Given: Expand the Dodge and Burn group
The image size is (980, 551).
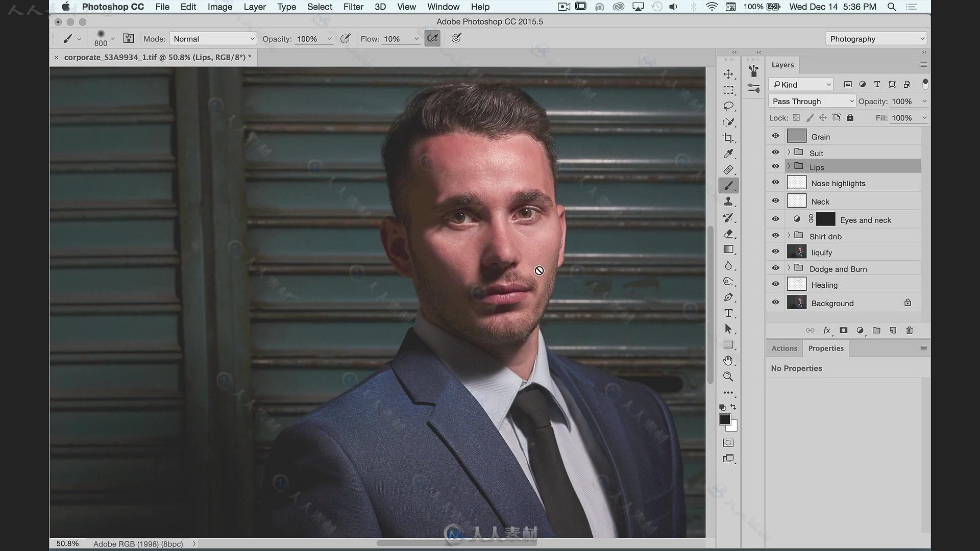Looking at the screenshot, I should pos(789,268).
